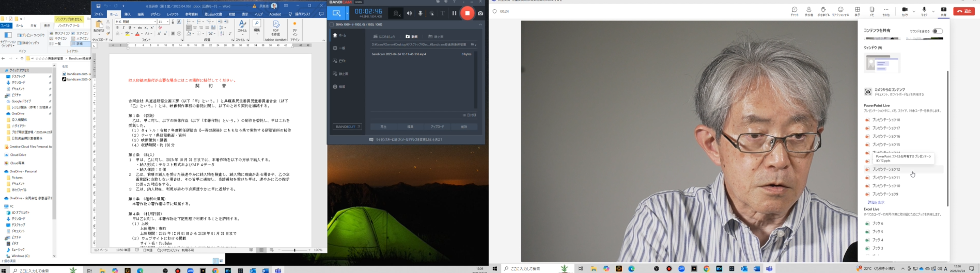Toggle Bandicam text overlay T icon
Viewport: 980px width, 273px height.
click(x=443, y=13)
